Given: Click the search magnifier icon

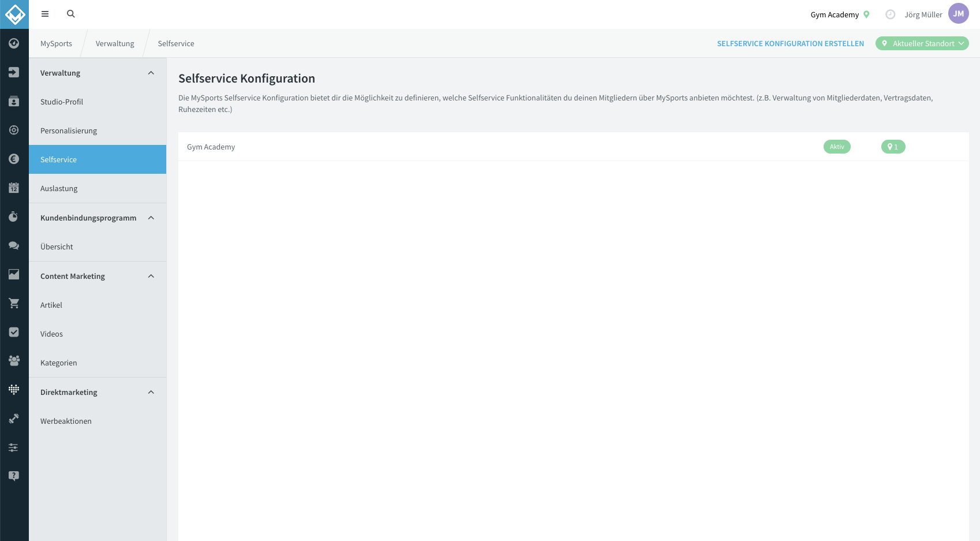Looking at the screenshot, I should click(x=71, y=14).
